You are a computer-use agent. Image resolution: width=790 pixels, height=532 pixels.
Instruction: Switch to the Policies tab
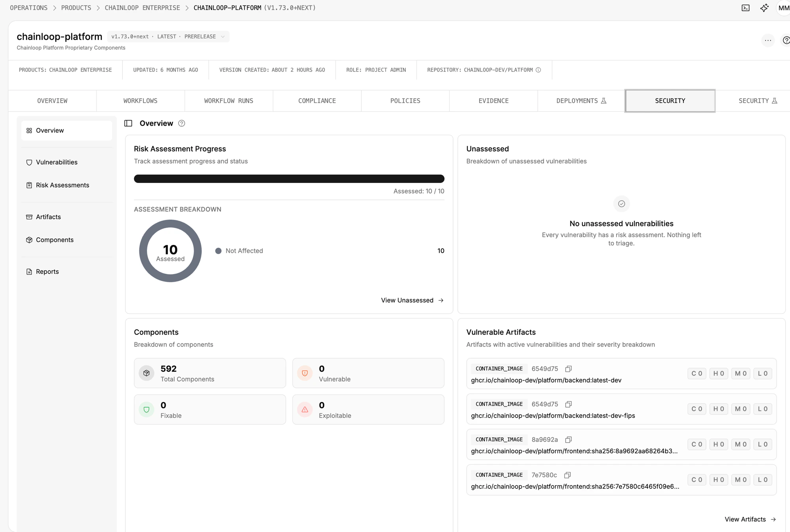405,101
